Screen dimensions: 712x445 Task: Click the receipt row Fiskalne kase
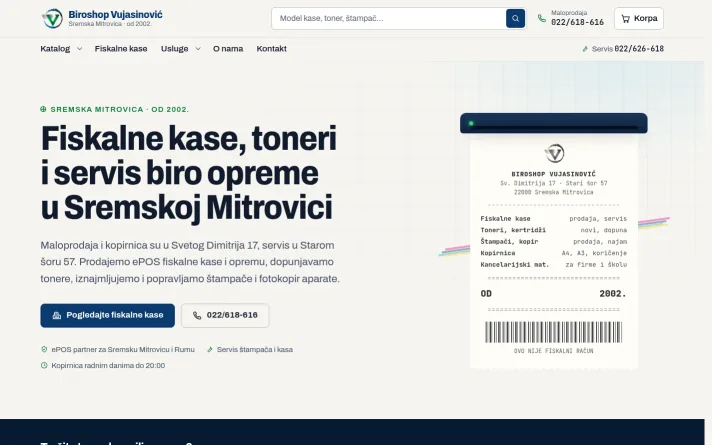click(554, 218)
